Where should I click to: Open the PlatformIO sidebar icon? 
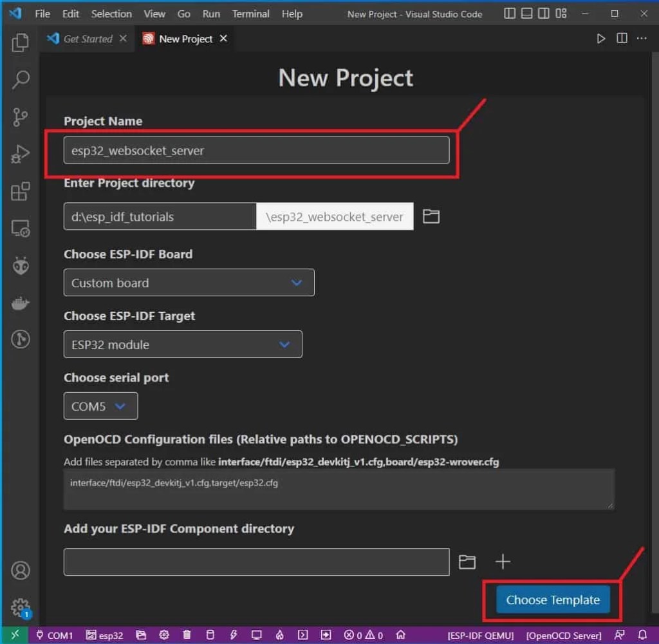[x=20, y=265]
